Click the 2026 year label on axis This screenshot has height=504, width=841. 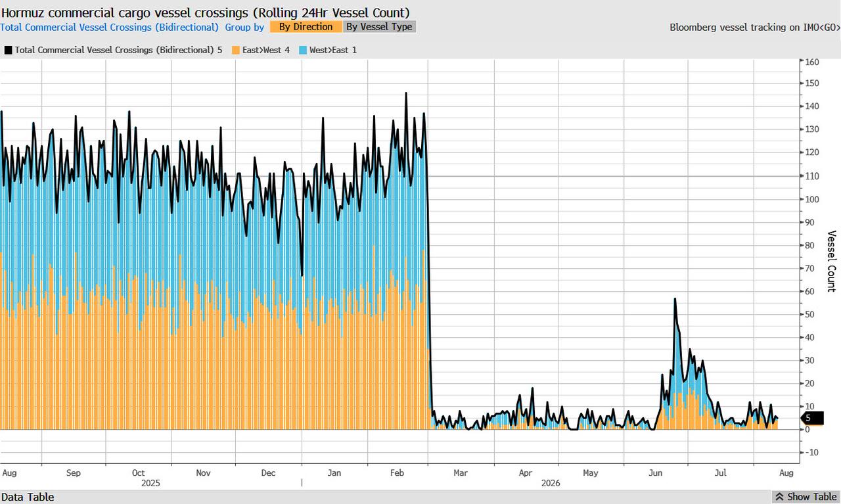click(x=551, y=483)
